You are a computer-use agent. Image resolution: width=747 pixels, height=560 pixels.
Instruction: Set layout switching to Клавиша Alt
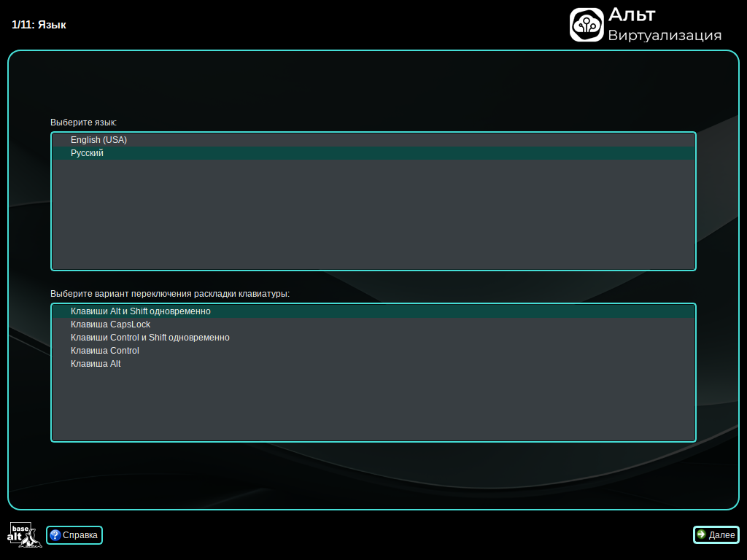96,364
